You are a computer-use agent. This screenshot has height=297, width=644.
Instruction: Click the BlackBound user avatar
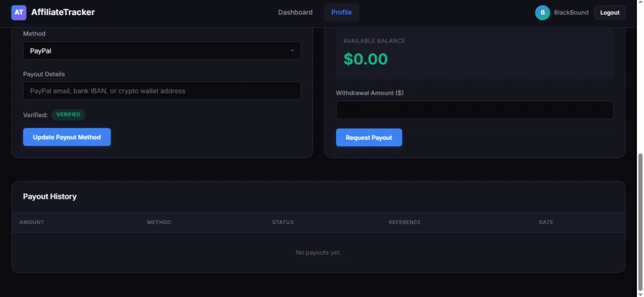542,13
